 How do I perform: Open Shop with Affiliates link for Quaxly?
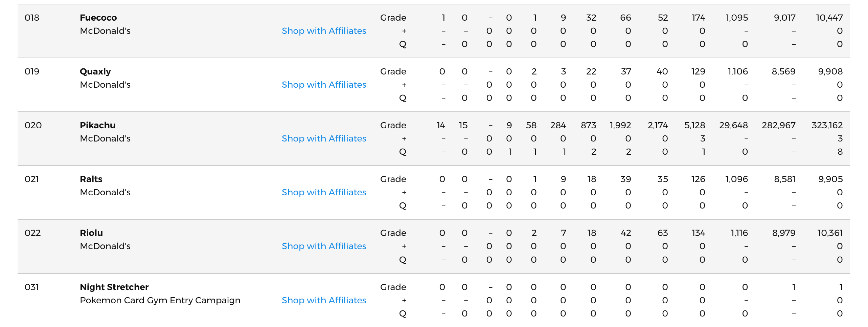click(x=324, y=85)
